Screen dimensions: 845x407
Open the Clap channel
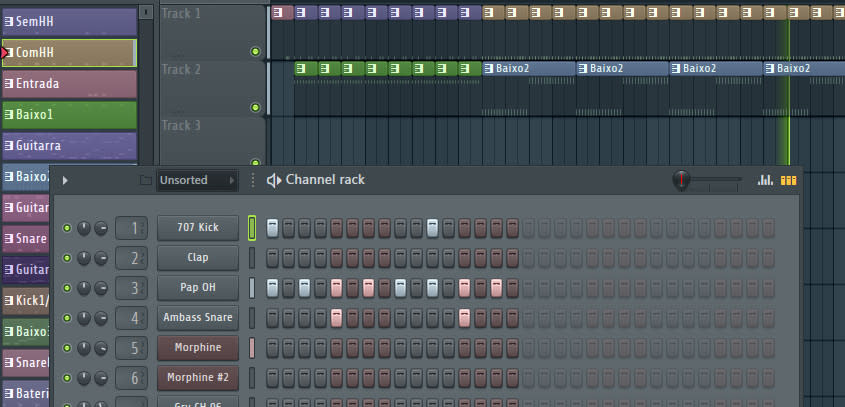(198, 258)
